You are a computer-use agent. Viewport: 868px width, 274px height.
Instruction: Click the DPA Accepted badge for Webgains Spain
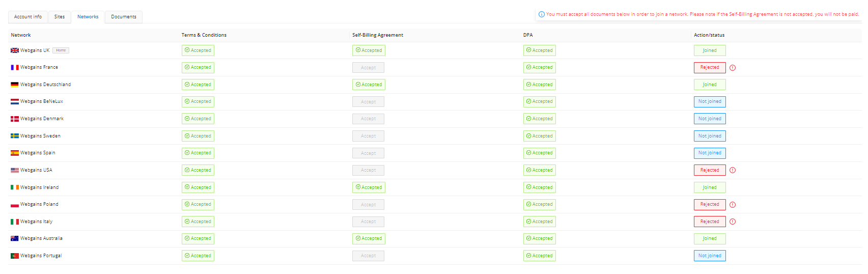click(540, 153)
